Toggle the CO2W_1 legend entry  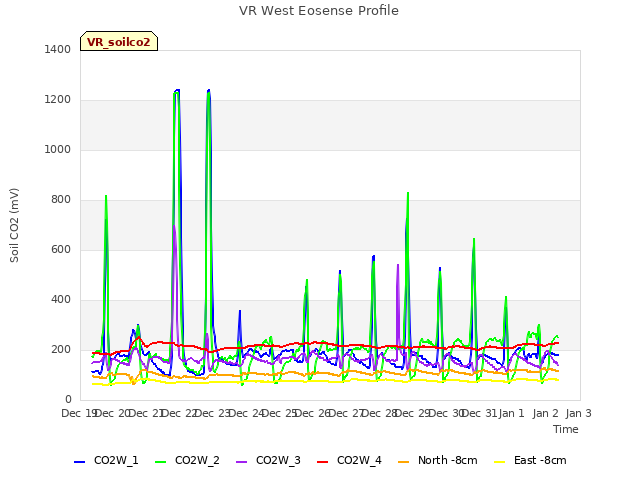106,460
